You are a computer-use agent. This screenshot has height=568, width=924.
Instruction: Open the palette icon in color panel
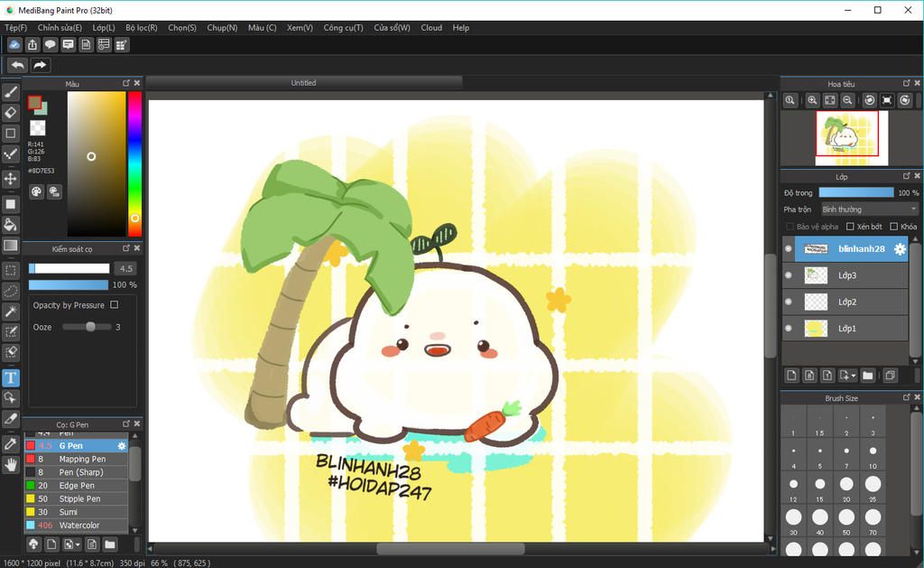click(36, 191)
